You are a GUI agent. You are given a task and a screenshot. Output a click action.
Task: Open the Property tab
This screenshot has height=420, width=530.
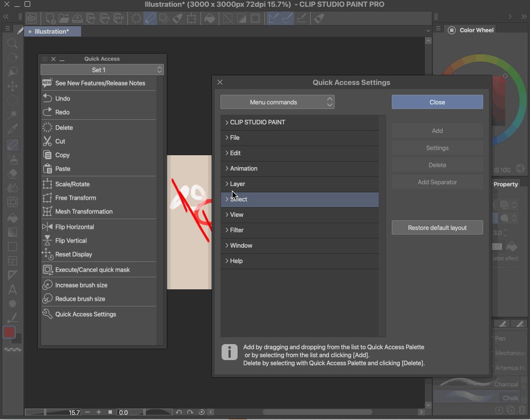[505, 184]
